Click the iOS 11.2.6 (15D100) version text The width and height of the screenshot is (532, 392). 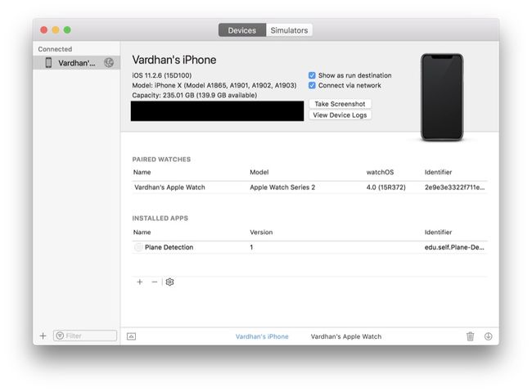(x=162, y=75)
